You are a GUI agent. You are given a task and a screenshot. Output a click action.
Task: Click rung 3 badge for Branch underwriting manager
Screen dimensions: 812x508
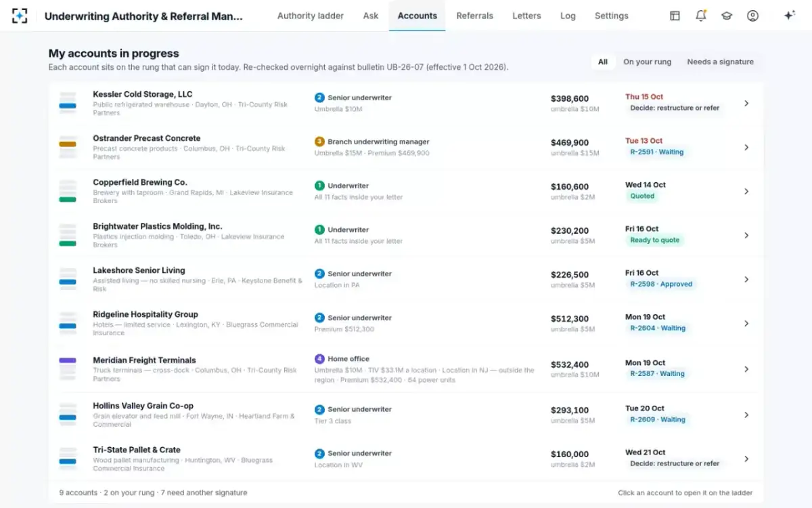pos(319,142)
